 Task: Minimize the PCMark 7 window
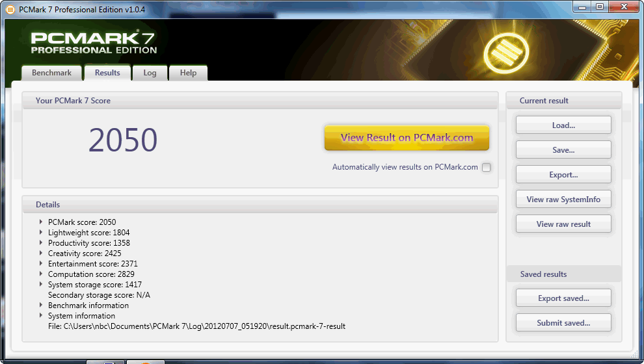pos(582,7)
